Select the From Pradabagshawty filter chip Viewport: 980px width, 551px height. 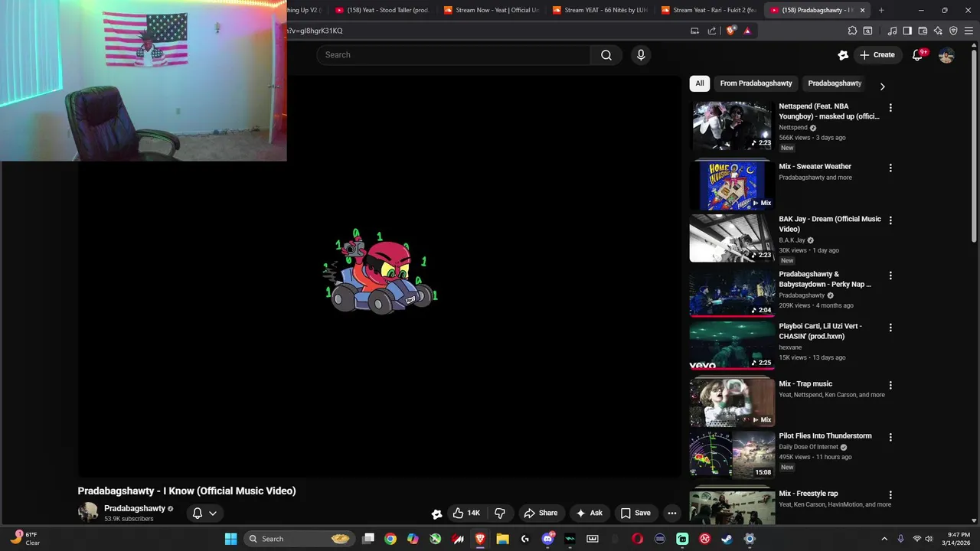(x=756, y=83)
